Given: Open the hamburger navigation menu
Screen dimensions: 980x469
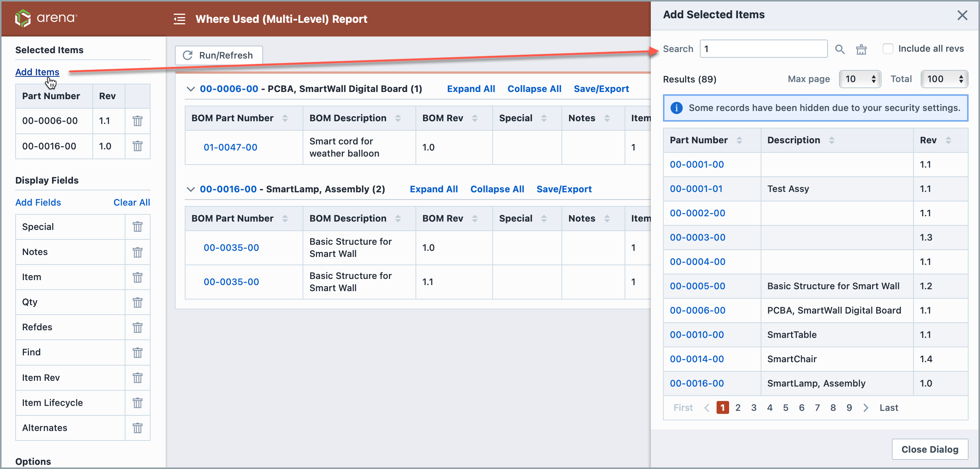Looking at the screenshot, I should pyautogui.click(x=179, y=19).
